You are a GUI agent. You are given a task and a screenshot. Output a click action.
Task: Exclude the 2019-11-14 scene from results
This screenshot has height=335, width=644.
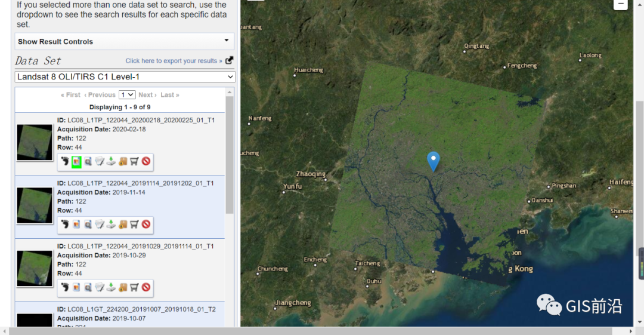[146, 225]
